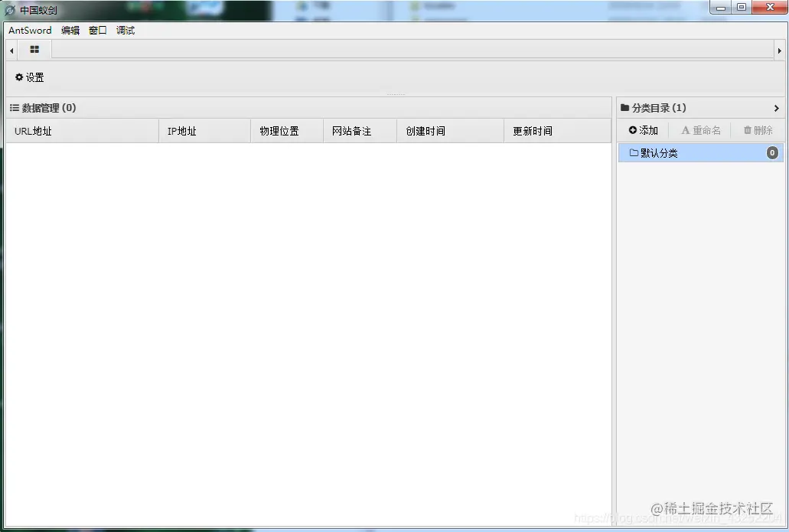
Task: Click the left tab scroll arrow
Action: [x=11, y=51]
